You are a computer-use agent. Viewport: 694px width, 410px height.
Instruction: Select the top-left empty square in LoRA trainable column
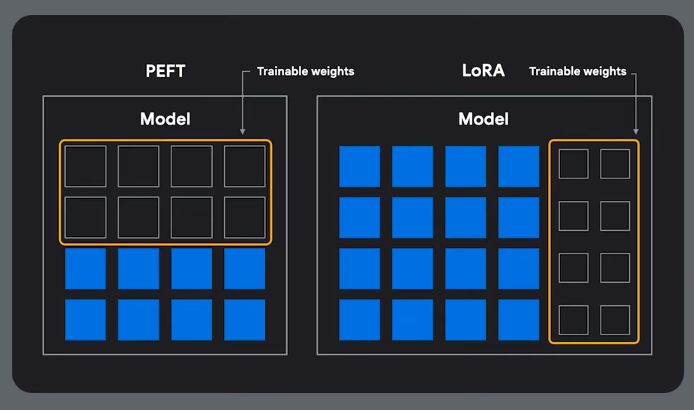[573, 164]
